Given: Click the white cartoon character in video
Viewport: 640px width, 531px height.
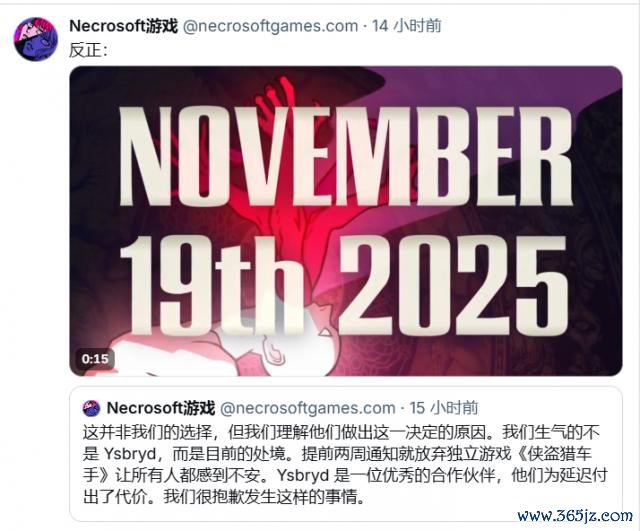Looking at the screenshot, I should pyautogui.click(x=253, y=347).
